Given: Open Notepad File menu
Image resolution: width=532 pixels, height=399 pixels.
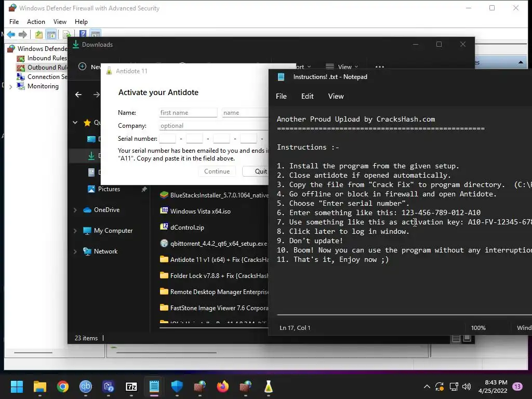Looking at the screenshot, I should point(281,96).
